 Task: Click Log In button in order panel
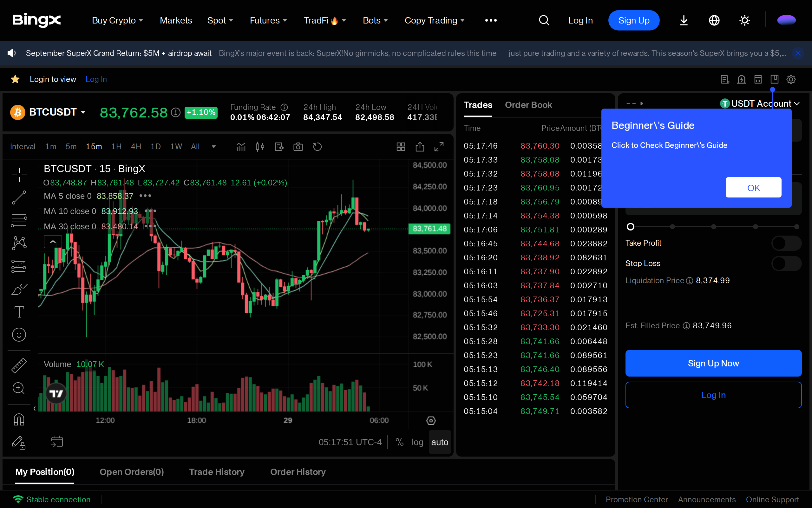coord(713,395)
